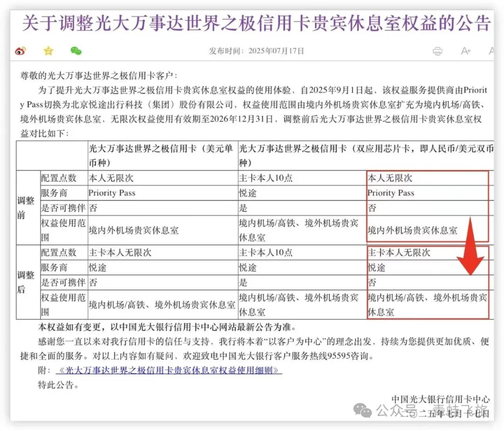Share the announcement to Weibo
This screenshot has width=504, height=431.
point(20,51)
